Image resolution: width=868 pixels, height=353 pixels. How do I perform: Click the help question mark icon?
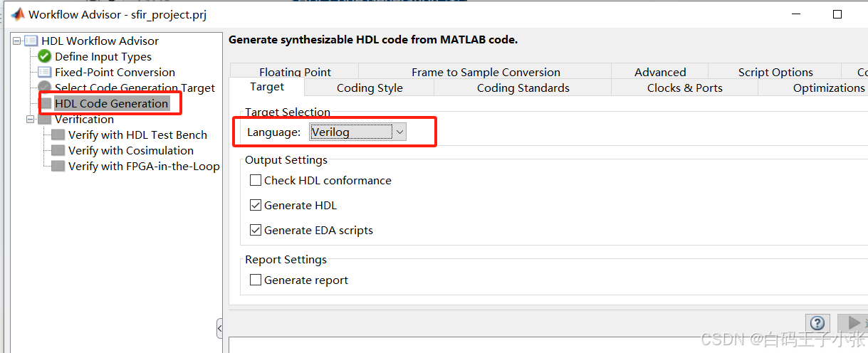818,323
